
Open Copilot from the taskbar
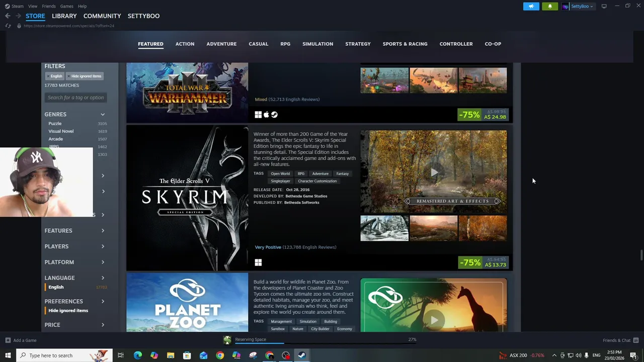pos(154,355)
